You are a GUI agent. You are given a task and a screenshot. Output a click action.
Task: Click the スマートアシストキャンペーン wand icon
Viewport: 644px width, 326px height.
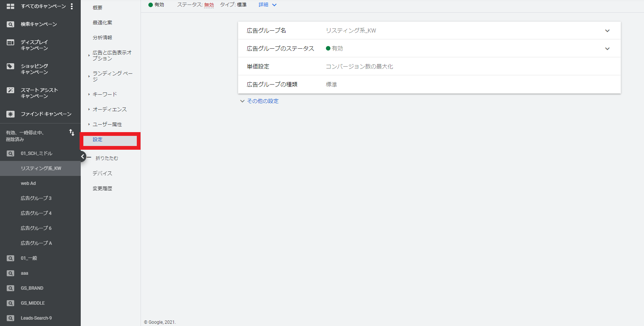pos(10,90)
